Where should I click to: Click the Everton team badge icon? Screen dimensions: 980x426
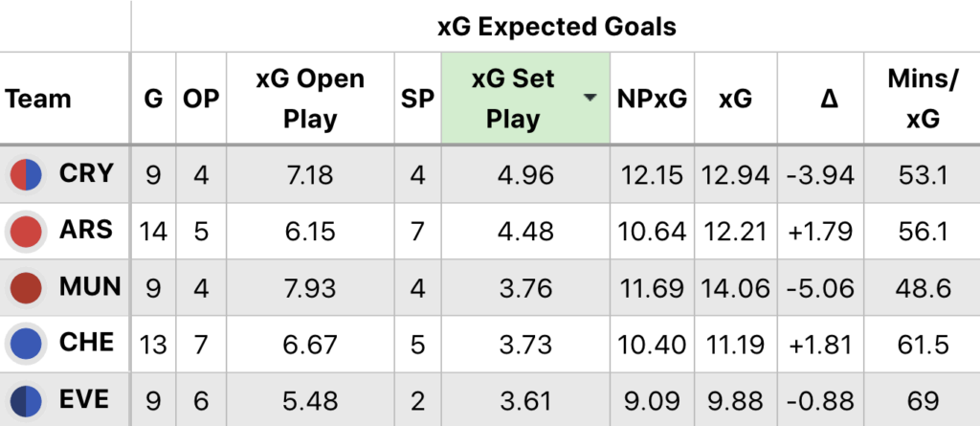(x=26, y=398)
